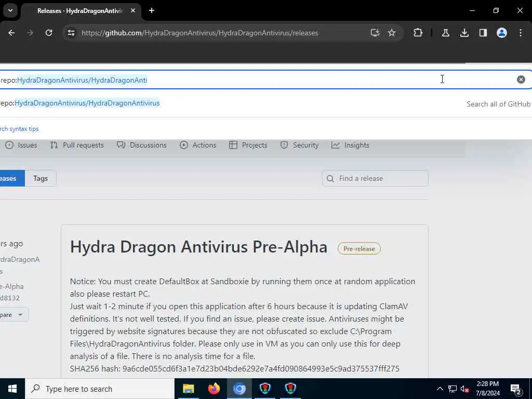
Task: Bookmark this page with the star icon
Action: point(392,33)
